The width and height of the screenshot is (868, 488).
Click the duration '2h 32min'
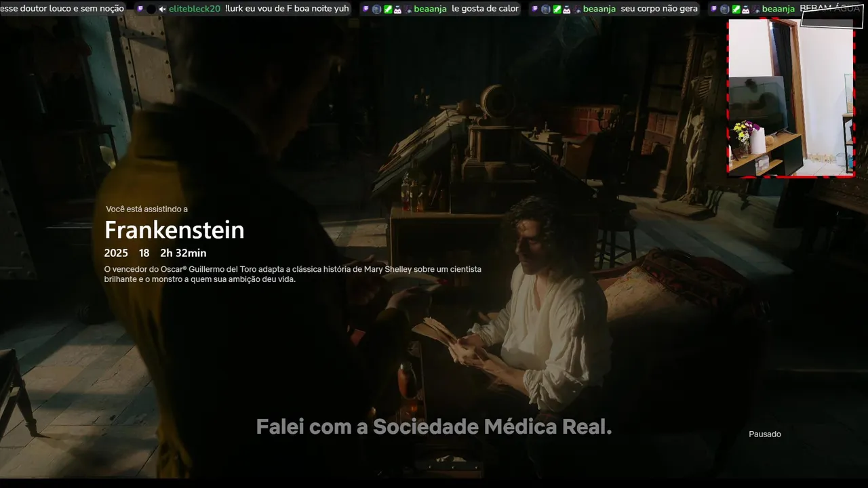183,253
